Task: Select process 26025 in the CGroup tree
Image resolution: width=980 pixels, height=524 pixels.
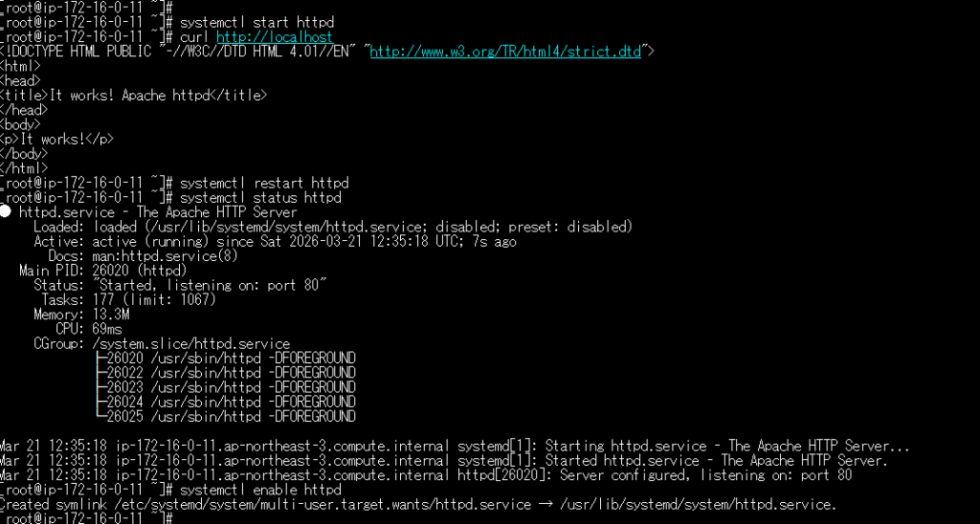Action: [231, 416]
